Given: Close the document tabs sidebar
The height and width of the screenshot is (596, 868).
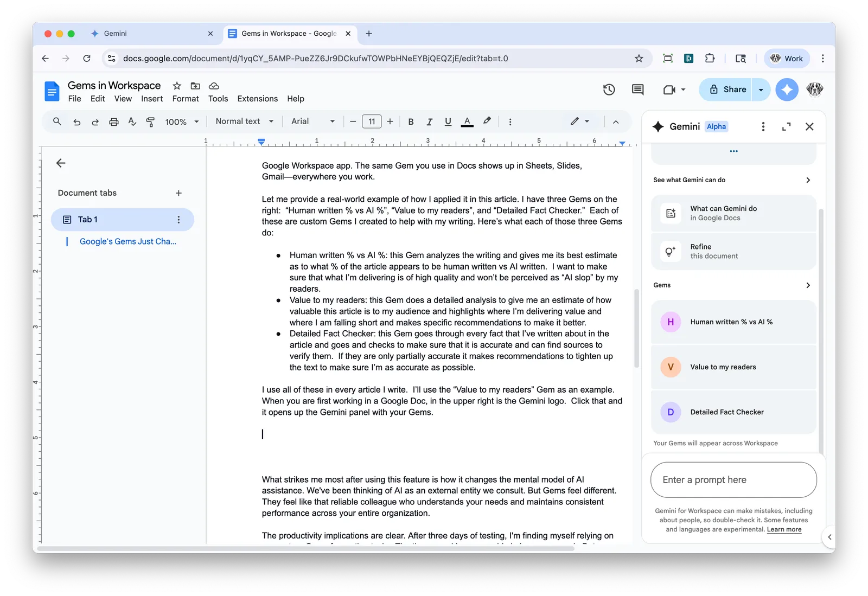Looking at the screenshot, I should click(x=61, y=163).
